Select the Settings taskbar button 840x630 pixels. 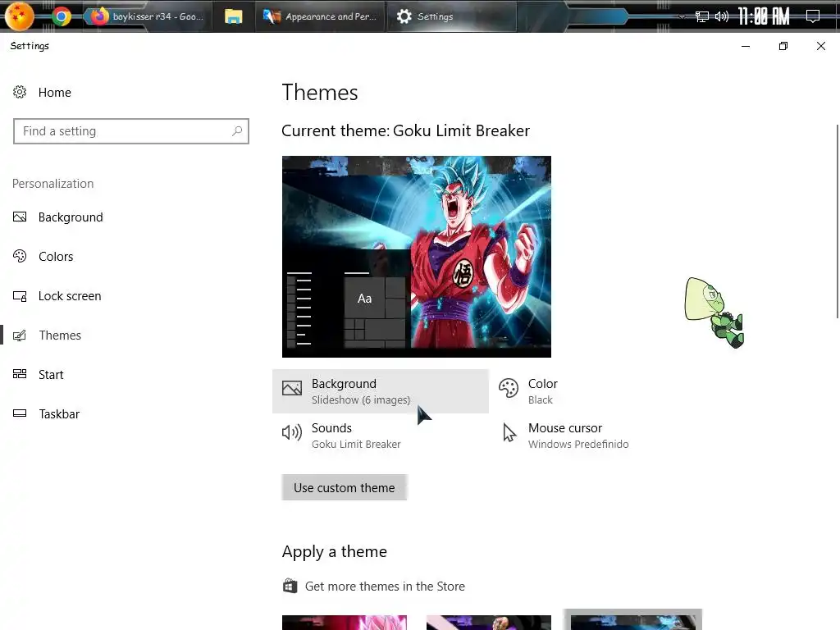(x=452, y=16)
